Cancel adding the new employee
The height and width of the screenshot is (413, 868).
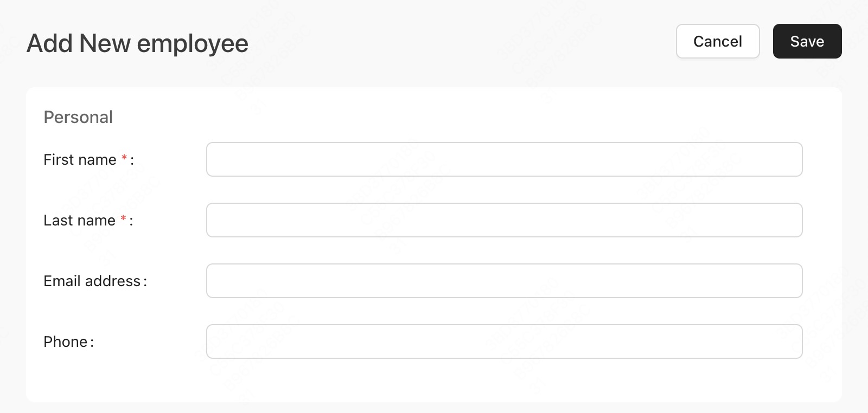(x=718, y=41)
